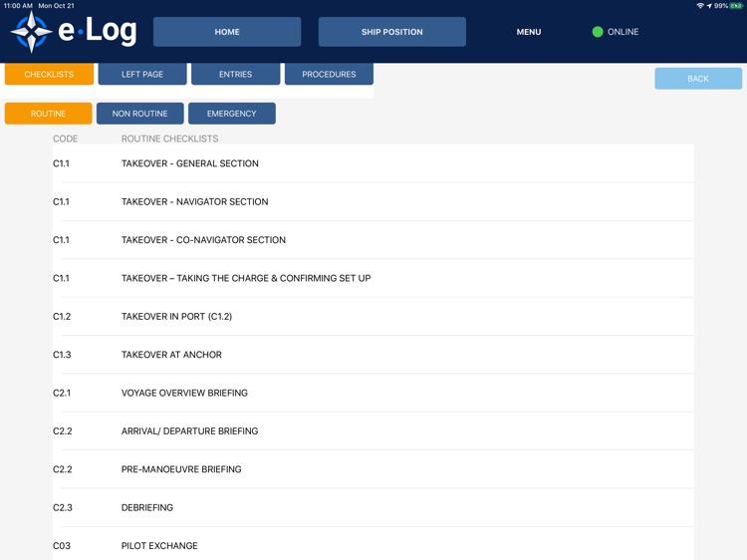
Task: Open PRE-MANOEUVRE BRIEFING checklist
Action: click(x=373, y=469)
